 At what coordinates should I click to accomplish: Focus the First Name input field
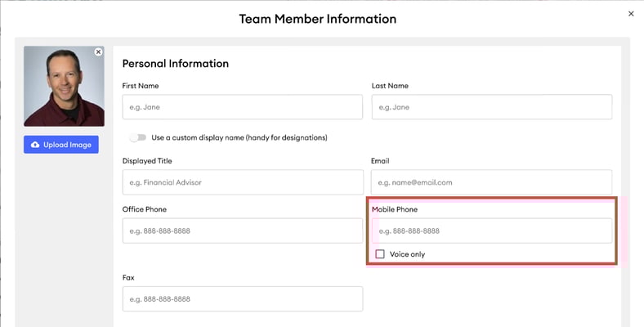click(x=242, y=107)
